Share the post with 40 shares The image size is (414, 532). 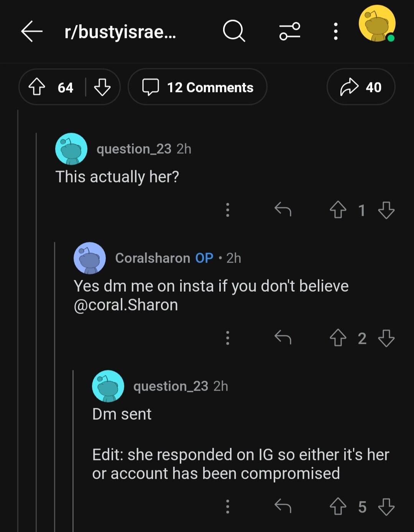click(x=361, y=87)
